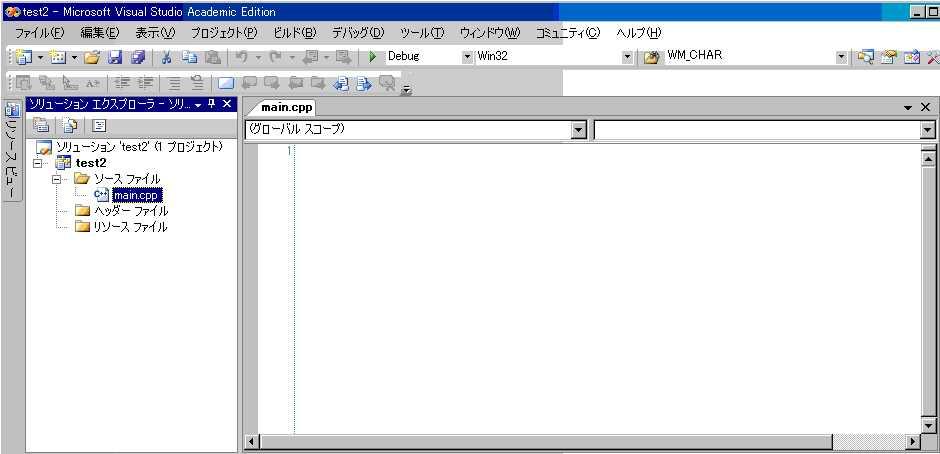Image resolution: width=940 pixels, height=454 pixels.
Task: Open the ウィンドウ(W) menu
Action: coord(490,32)
